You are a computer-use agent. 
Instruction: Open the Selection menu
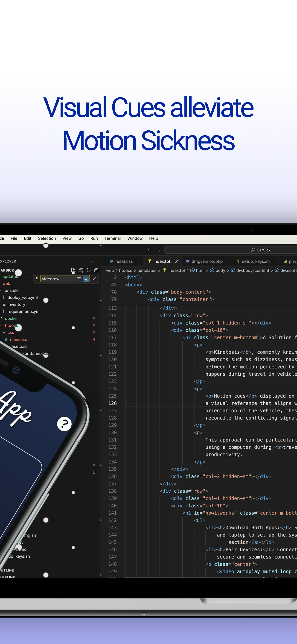[x=47, y=238]
